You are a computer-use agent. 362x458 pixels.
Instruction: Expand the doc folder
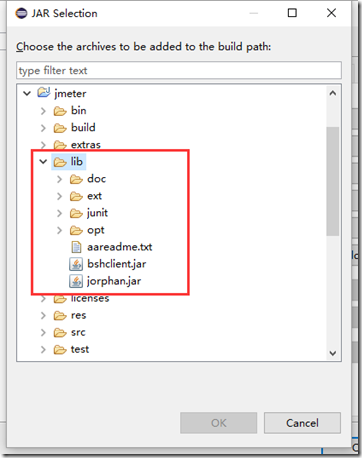[x=59, y=179]
